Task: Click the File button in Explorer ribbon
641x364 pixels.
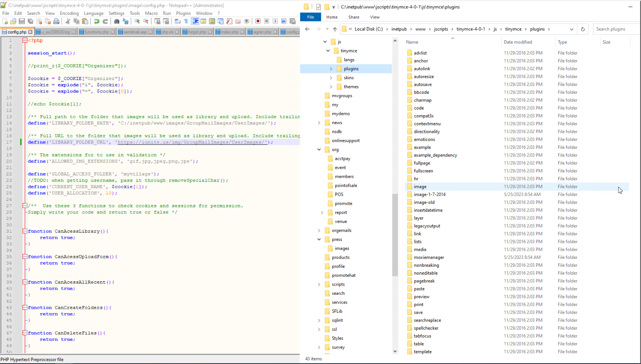Action: tap(310, 17)
